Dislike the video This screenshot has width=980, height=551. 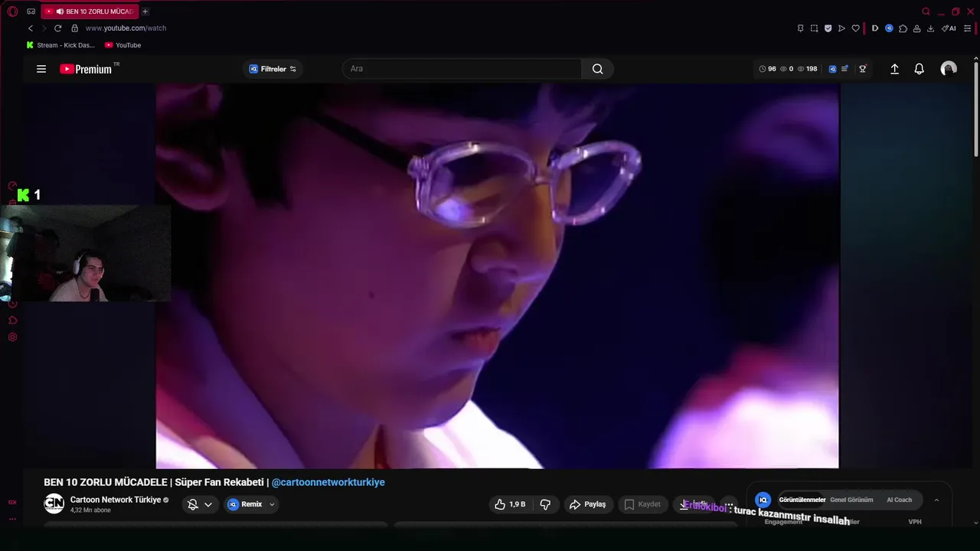point(545,504)
